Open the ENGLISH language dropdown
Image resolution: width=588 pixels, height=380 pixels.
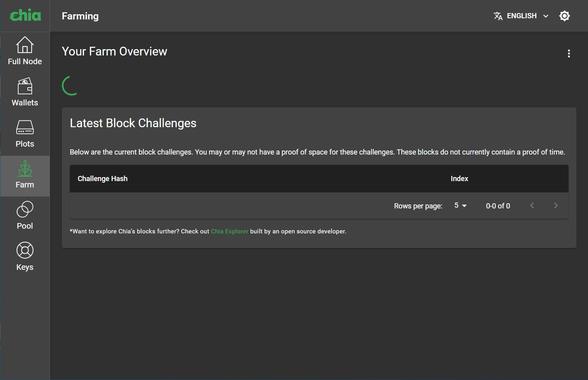click(x=521, y=16)
